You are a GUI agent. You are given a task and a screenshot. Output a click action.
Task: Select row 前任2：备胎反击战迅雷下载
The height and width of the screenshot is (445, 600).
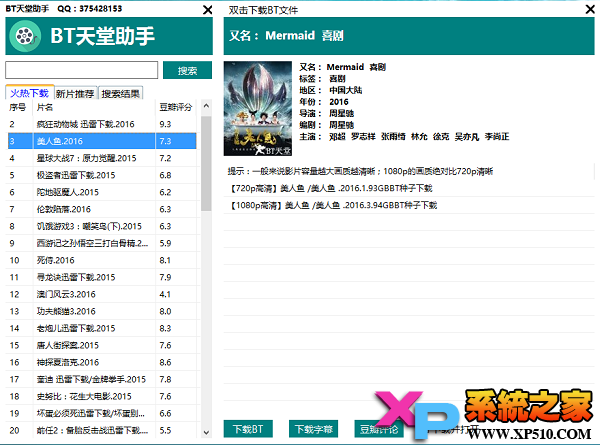point(103,430)
